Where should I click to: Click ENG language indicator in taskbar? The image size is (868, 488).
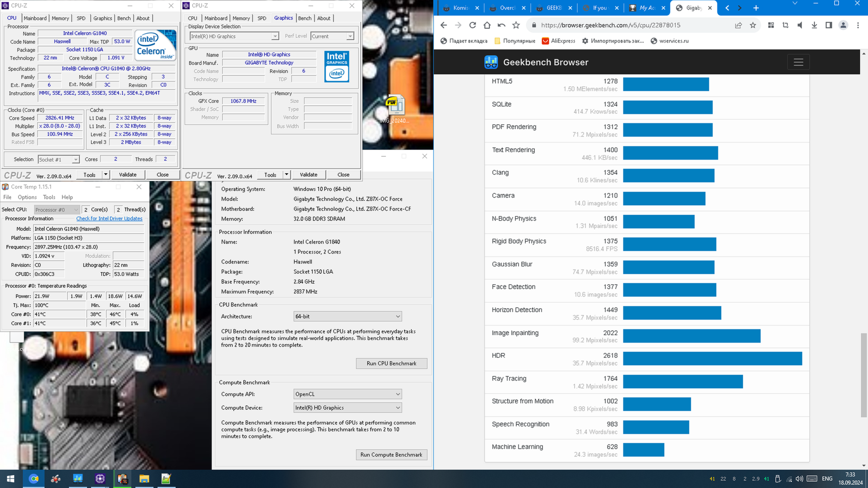tap(827, 479)
